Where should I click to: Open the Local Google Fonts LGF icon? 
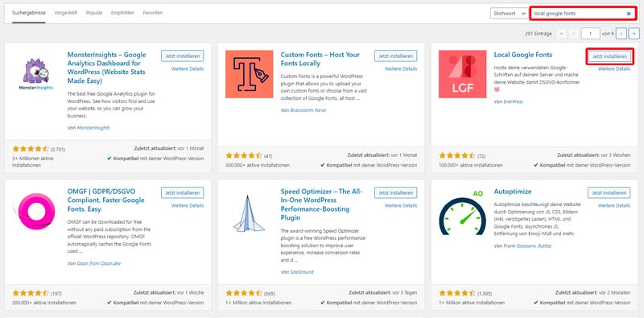[x=462, y=74]
